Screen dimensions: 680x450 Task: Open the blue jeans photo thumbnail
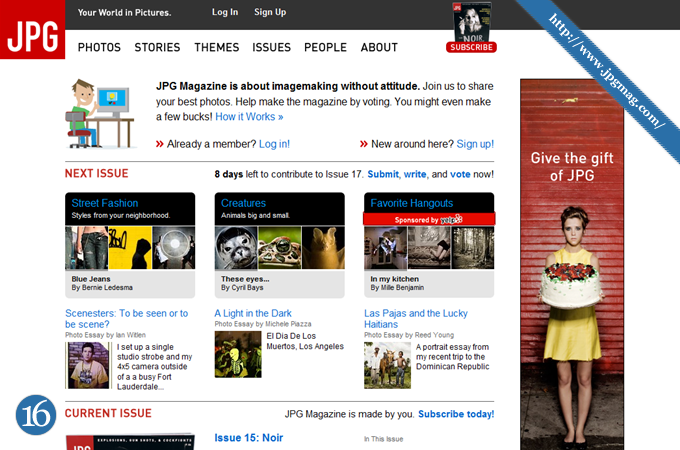tap(87, 248)
